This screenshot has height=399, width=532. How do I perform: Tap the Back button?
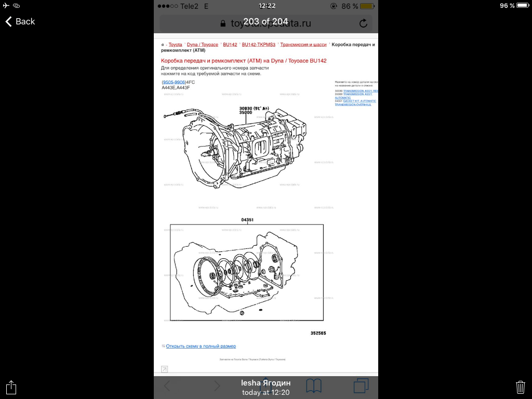click(20, 21)
